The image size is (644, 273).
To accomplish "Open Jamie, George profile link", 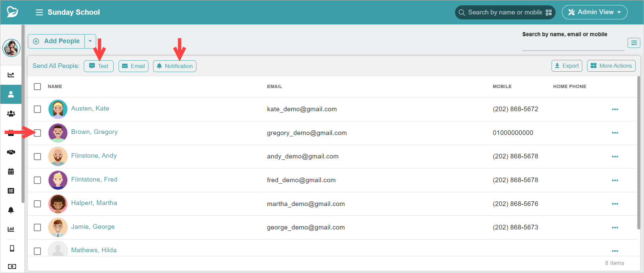I will click(x=93, y=227).
